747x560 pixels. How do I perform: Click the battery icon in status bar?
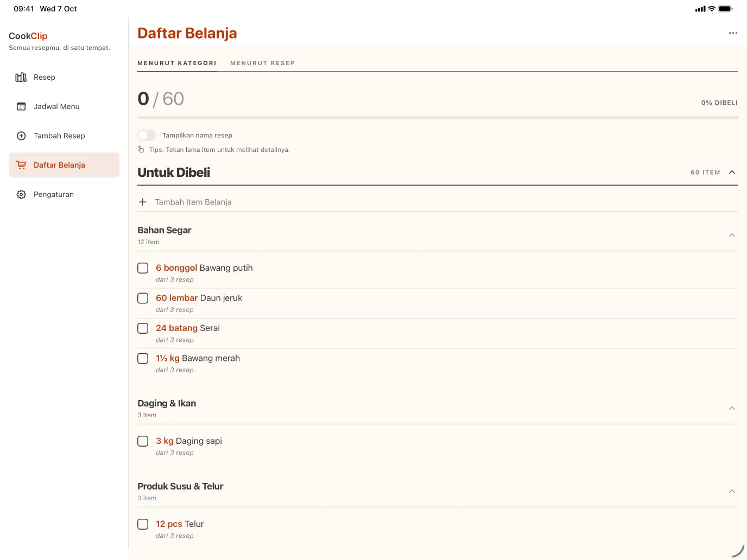click(725, 9)
